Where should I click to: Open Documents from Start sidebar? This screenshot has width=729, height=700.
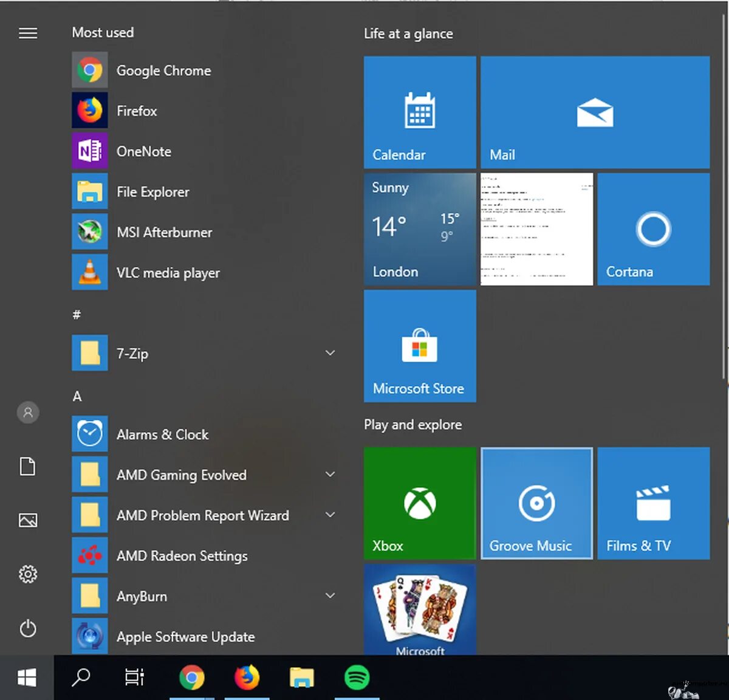pos(28,467)
